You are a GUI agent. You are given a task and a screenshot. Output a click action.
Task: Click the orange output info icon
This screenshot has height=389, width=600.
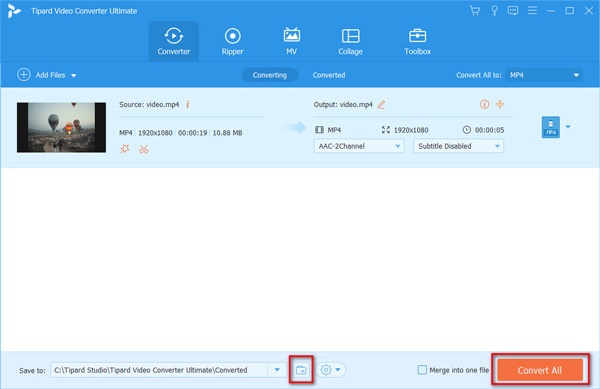pyautogui.click(x=484, y=104)
